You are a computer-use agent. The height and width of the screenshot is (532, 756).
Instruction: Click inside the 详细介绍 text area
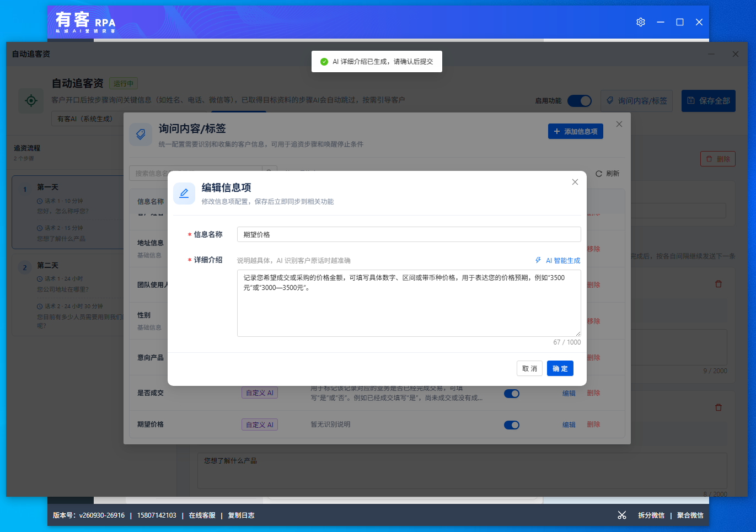tap(409, 303)
